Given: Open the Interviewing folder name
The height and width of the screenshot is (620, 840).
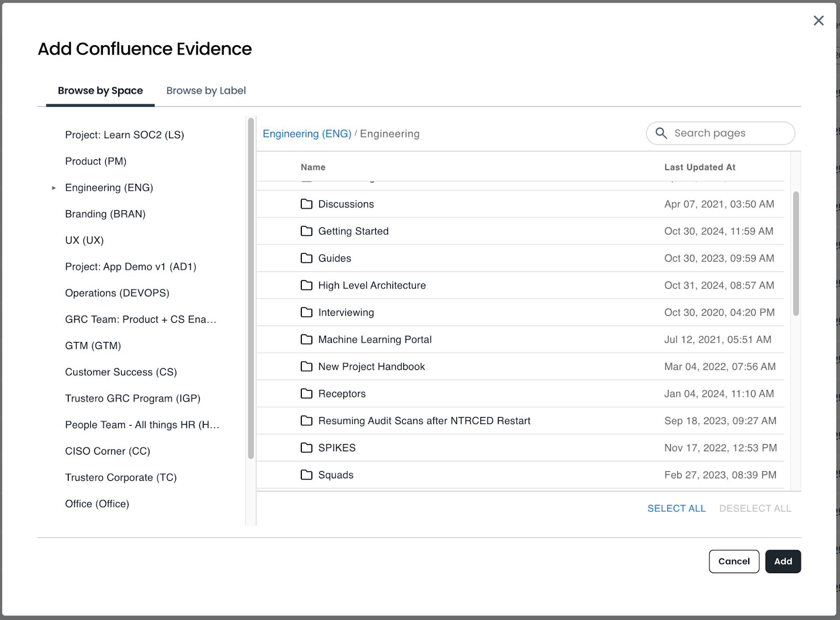Looking at the screenshot, I should click(x=346, y=313).
